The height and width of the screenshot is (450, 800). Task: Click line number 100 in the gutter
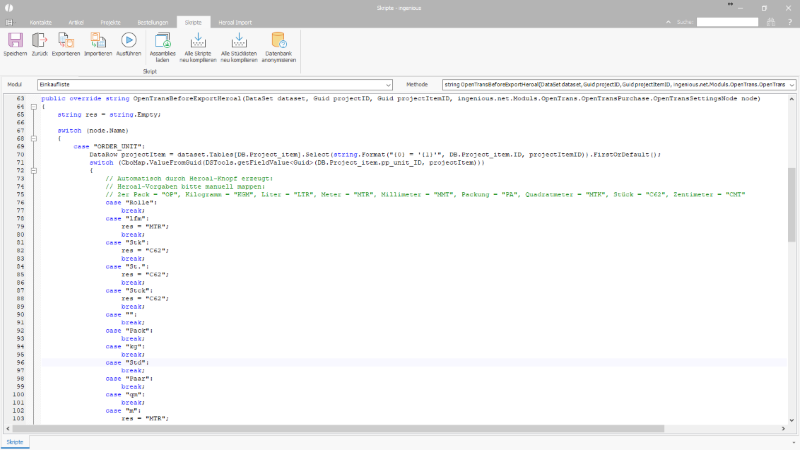(x=18, y=394)
